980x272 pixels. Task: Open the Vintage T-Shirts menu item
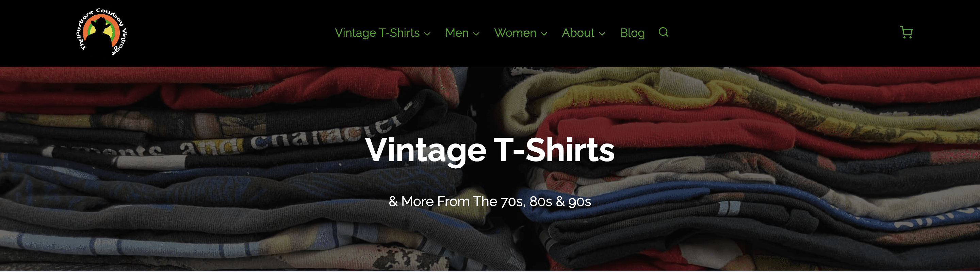pyautogui.click(x=377, y=33)
